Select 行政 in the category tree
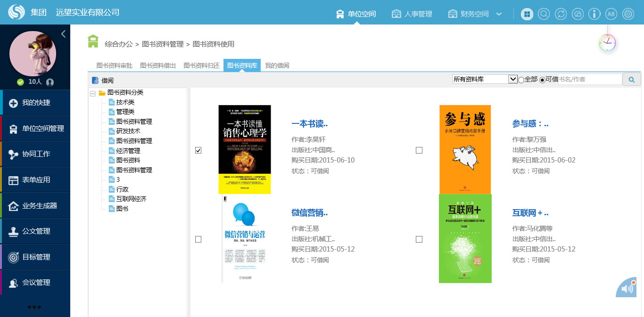The height and width of the screenshot is (317, 644). (x=122, y=189)
